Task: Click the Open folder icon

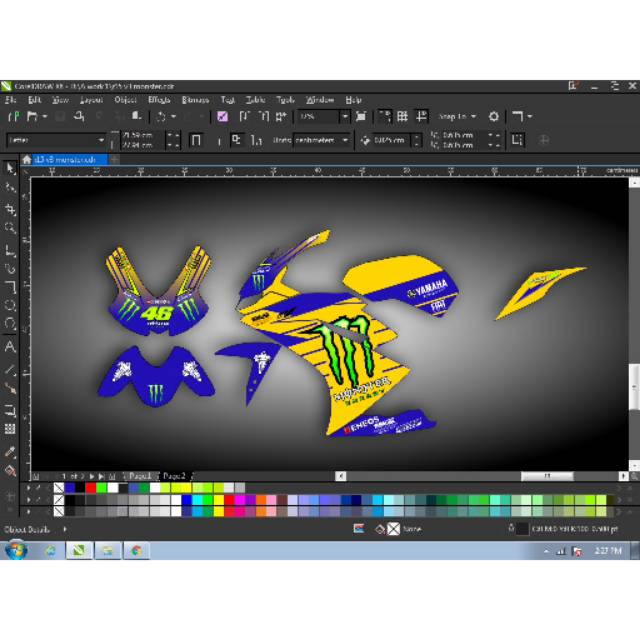Action: pyautogui.click(x=32, y=117)
